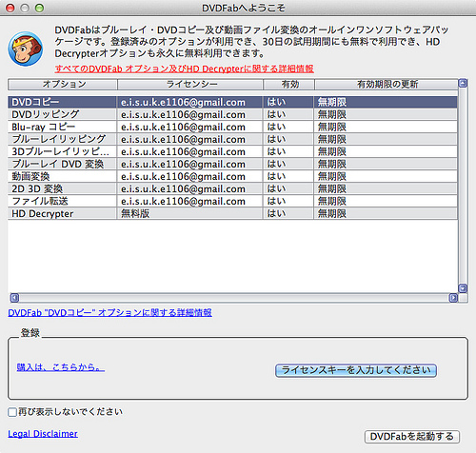Image resolution: width=476 pixels, height=453 pixels.
Task: Close the DVDFabへようこそ window
Action: click(x=10, y=8)
